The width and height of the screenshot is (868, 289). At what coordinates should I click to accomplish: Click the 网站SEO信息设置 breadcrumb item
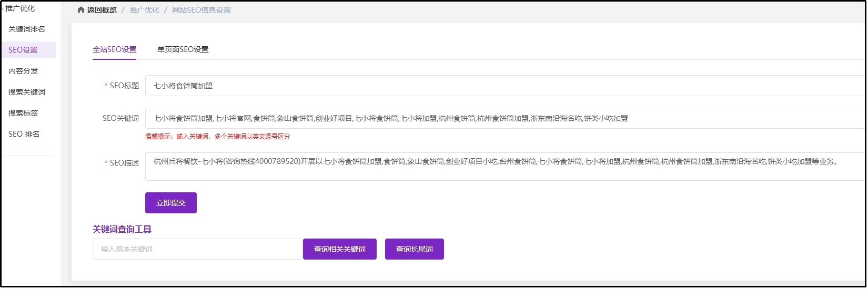[x=201, y=10]
